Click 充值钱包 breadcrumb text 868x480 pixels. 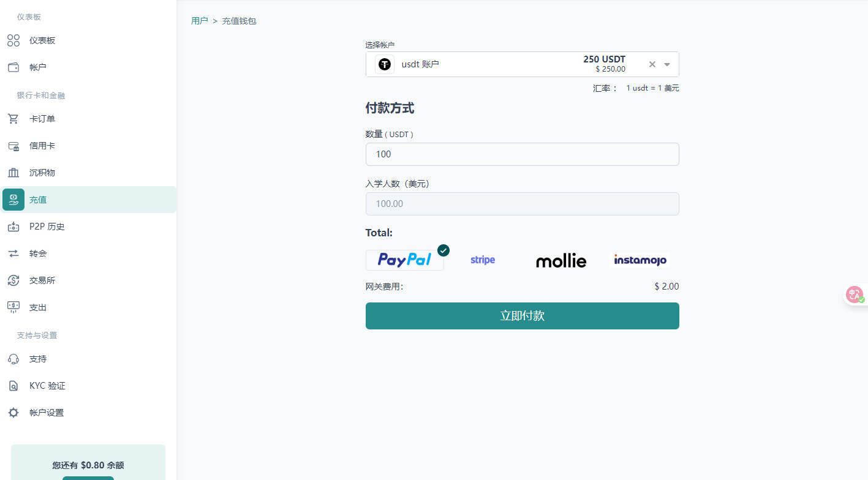pyautogui.click(x=239, y=21)
